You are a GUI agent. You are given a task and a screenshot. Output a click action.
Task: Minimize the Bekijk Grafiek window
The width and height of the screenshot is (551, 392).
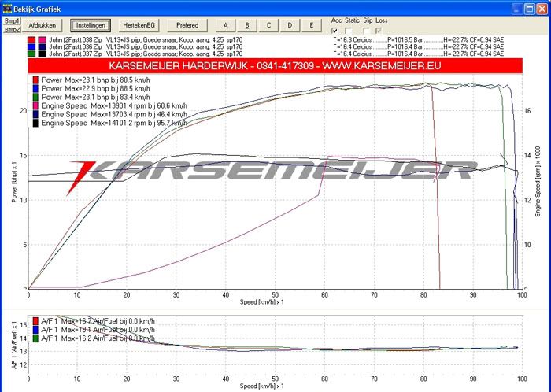(516, 9)
